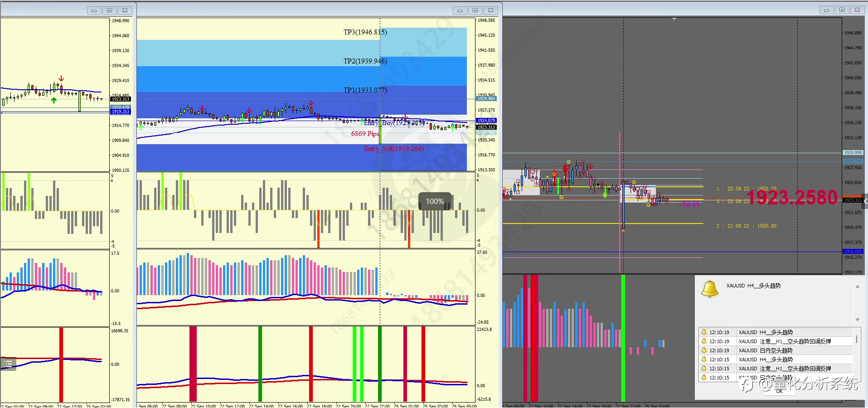Click bell icon of first 12:10:19 alert row
This screenshot has height=408, width=868.
(x=704, y=332)
